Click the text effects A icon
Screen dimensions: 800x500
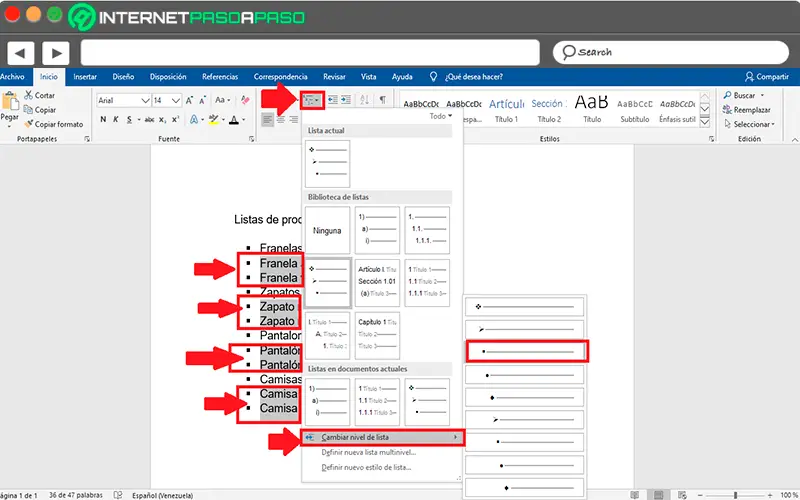click(x=194, y=119)
